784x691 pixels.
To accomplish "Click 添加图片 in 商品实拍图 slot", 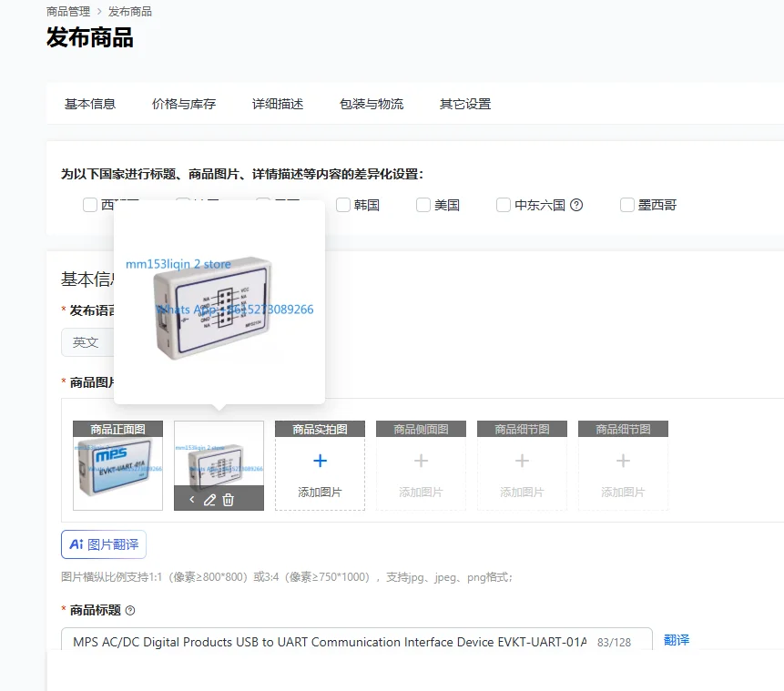I will click(320, 493).
